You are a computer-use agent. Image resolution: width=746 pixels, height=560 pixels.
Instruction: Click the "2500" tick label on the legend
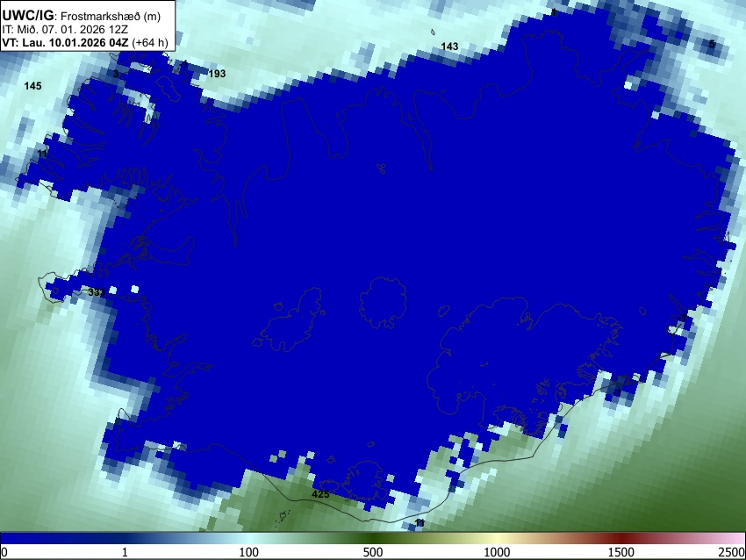click(x=732, y=552)
